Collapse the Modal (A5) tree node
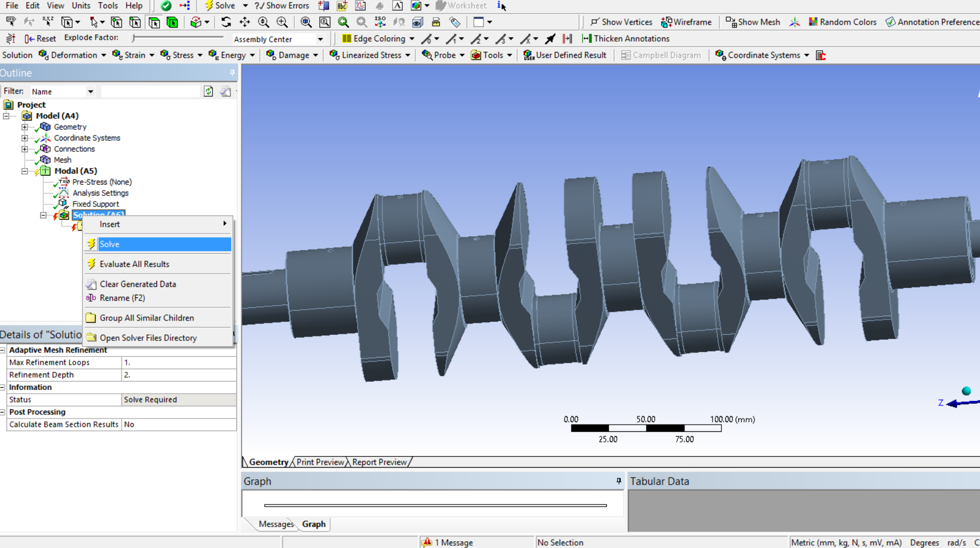Screen dimensions: 980x548 [25, 171]
